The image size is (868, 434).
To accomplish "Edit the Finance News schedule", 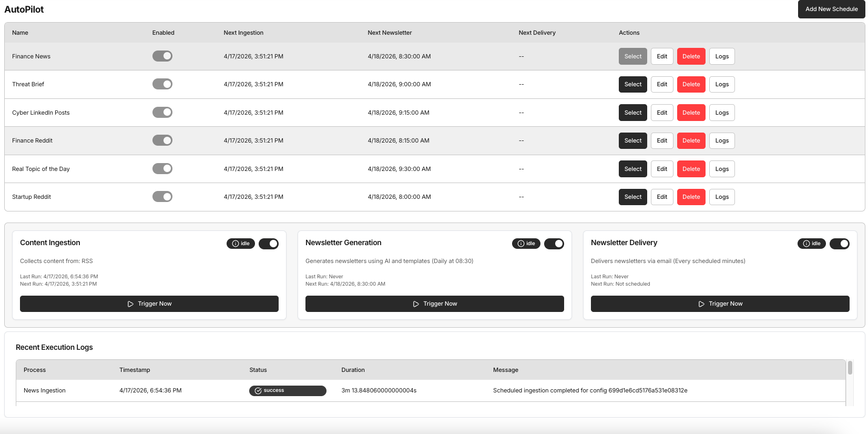I will pos(662,56).
